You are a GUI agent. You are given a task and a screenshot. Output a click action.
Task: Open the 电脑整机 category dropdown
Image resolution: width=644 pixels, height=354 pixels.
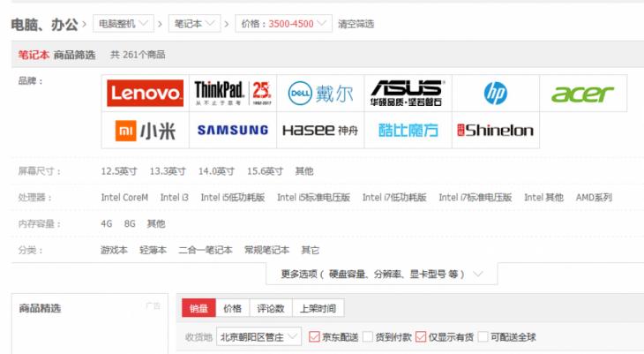[x=124, y=24]
